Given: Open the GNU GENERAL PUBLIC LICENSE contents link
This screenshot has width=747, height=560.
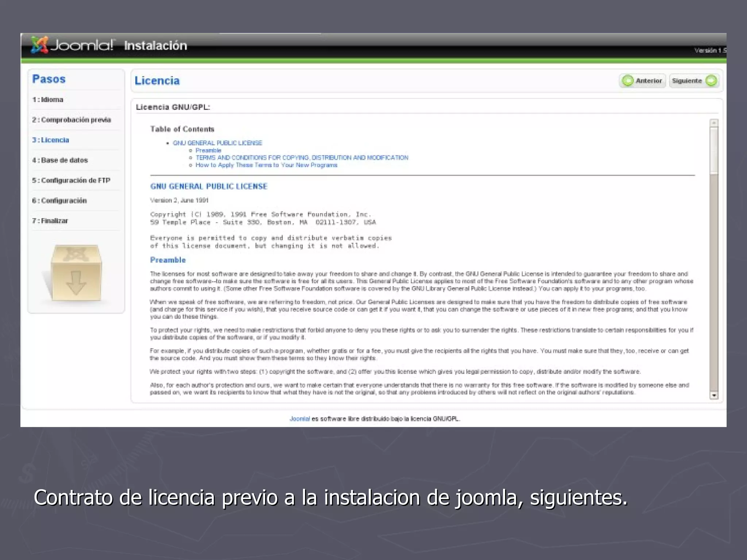Looking at the screenshot, I should coord(217,143).
